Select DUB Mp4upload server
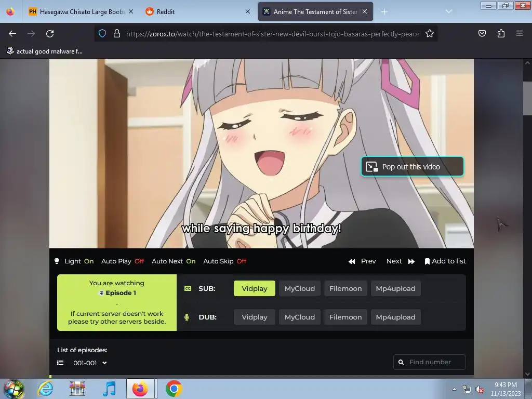532x399 pixels. point(395,317)
